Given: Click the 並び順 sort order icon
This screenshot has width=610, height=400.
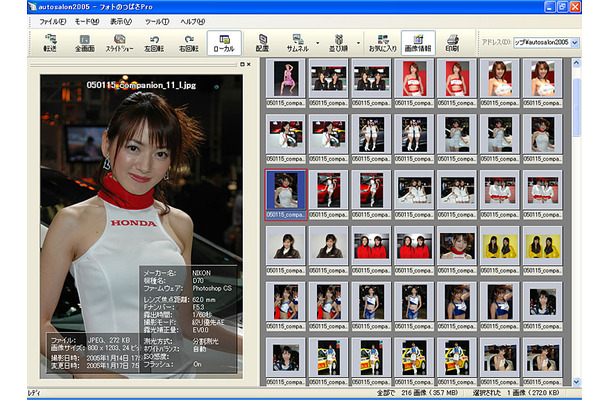Looking at the screenshot, I should point(338,43).
